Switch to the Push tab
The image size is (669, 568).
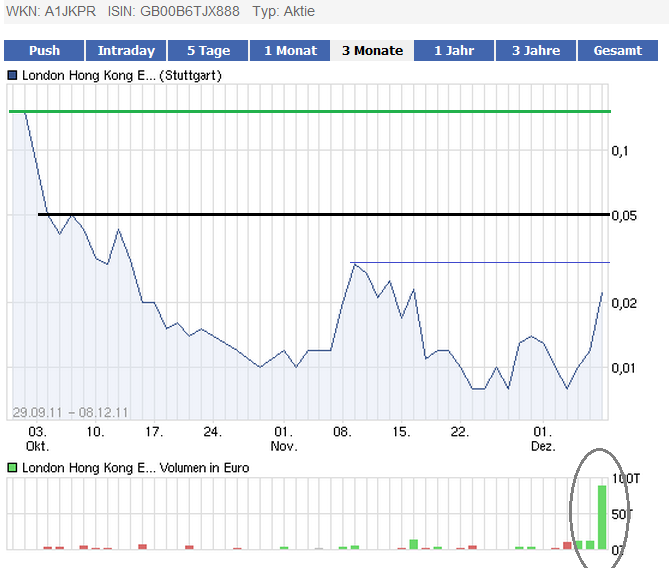click(x=44, y=50)
